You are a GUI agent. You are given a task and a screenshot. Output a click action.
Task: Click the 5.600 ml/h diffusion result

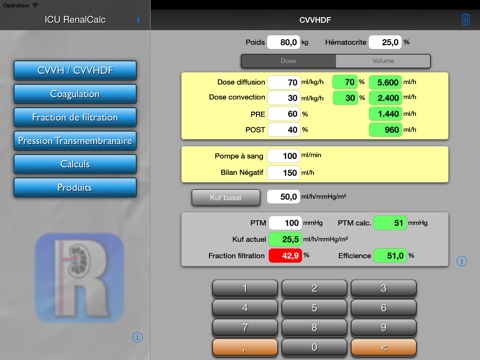tap(385, 82)
